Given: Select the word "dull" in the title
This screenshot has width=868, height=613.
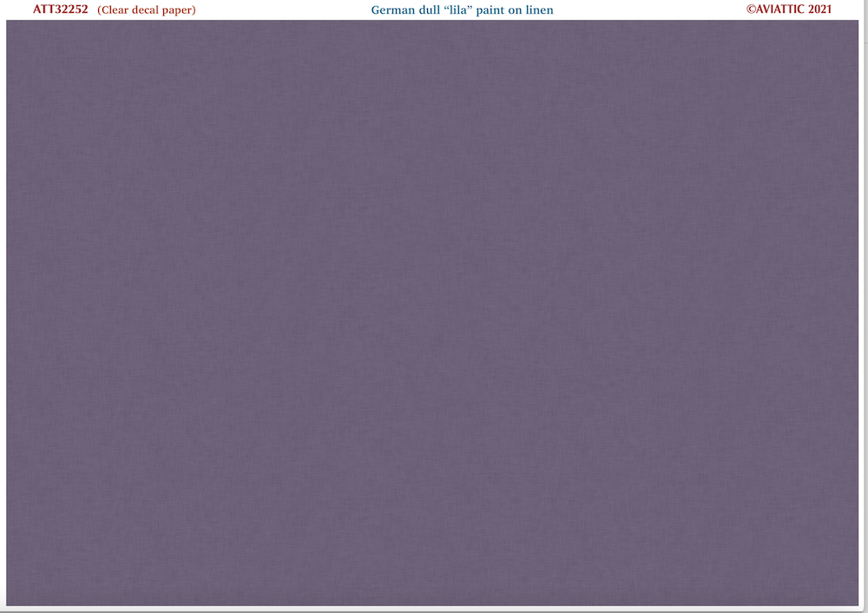Looking at the screenshot, I should (430, 10).
